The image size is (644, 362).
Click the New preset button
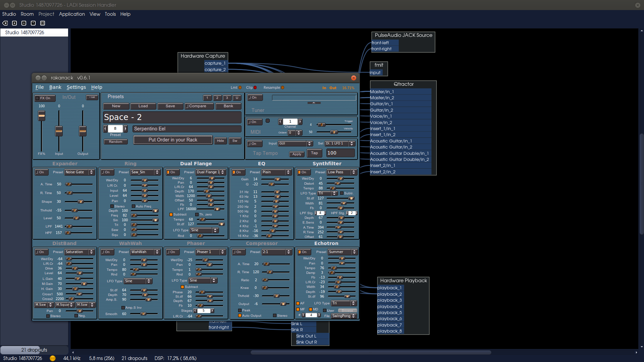point(116,106)
